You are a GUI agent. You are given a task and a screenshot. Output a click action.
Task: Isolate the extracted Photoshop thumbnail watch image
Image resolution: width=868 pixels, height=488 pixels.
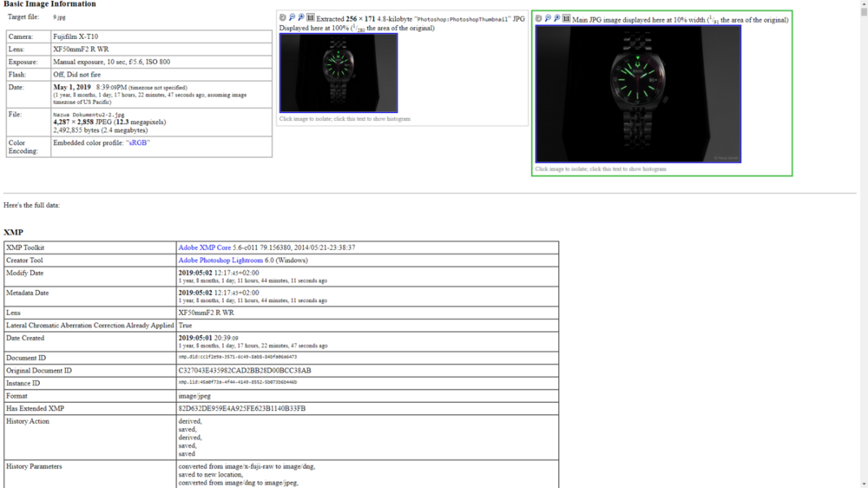(339, 73)
